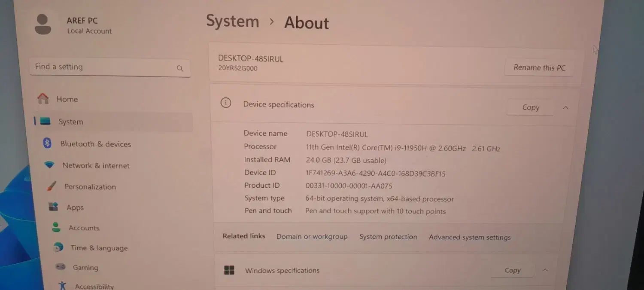
Task: Open the Gaming controller icon
Action: (x=61, y=267)
